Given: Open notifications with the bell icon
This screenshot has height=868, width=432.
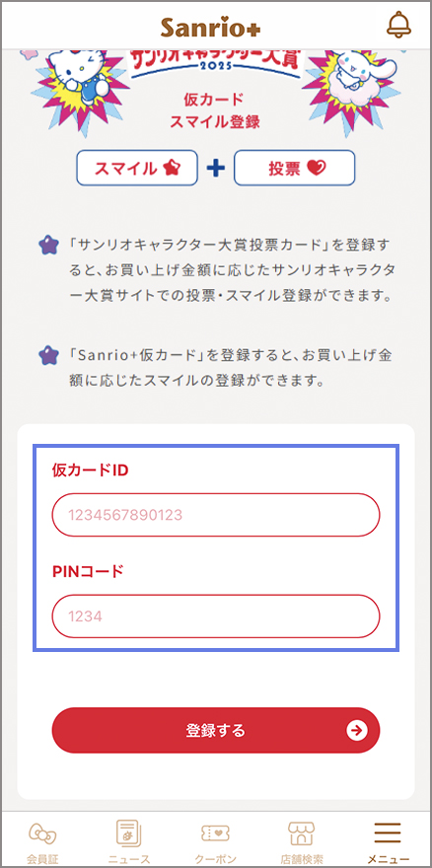Looking at the screenshot, I should pyautogui.click(x=398, y=25).
